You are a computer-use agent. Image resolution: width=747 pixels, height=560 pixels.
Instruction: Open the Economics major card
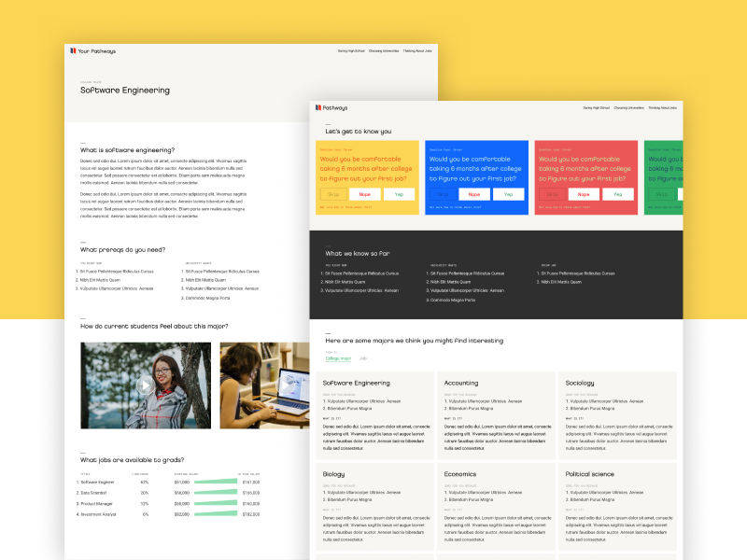coord(496,507)
